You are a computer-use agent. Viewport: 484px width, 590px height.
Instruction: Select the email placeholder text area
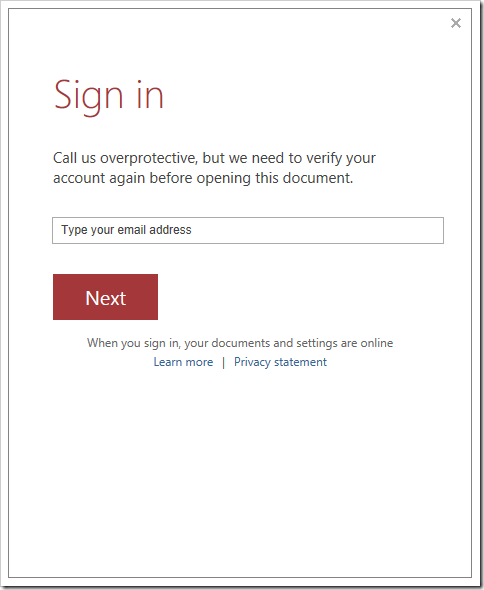tap(126, 230)
